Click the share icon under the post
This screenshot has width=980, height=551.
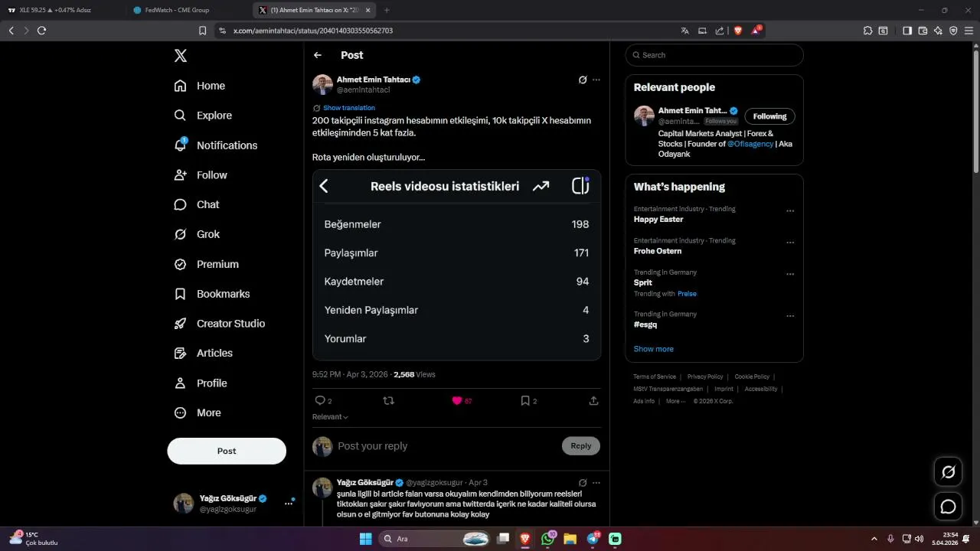coord(593,400)
